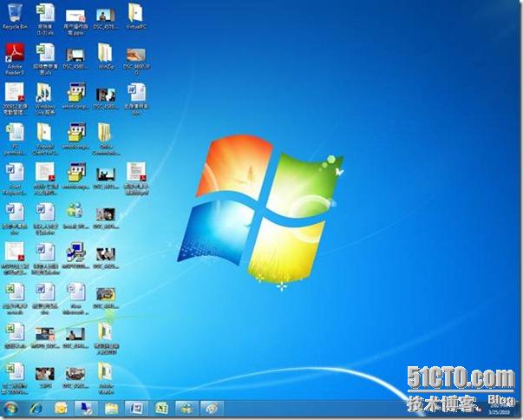Launch Internet Explorer from the taskbar
The image size is (523, 420).
pyautogui.click(x=36, y=409)
